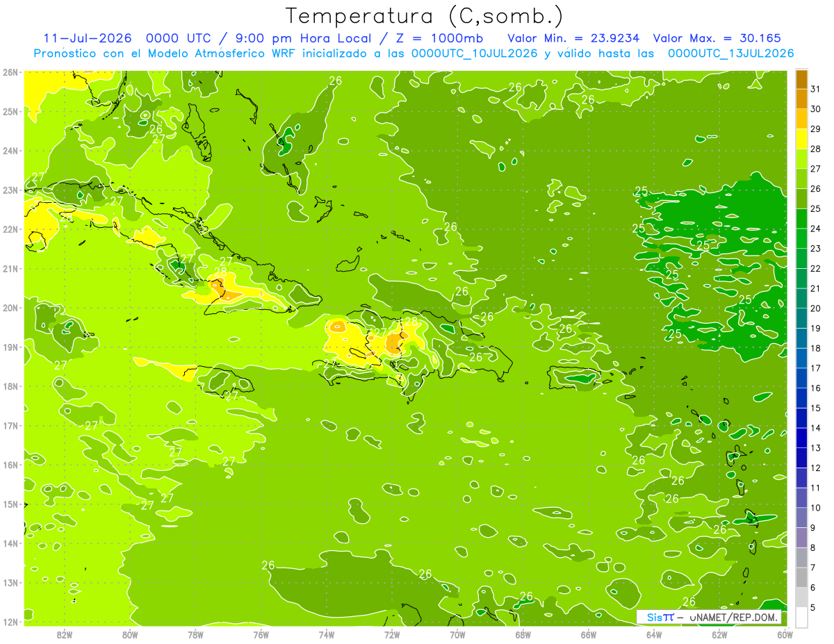Select the "Valor Max. = 30.165" value
This screenshot has width=834, height=644.
(x=717, y=38)
